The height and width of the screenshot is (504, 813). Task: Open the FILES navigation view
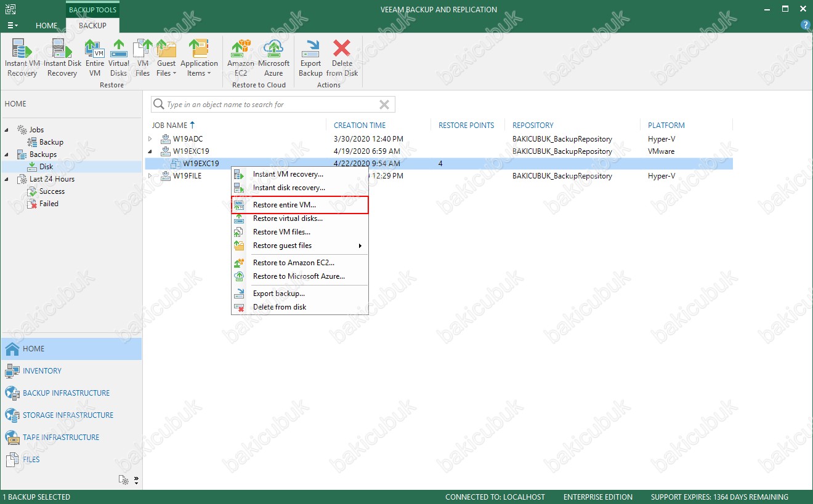[71, 459]
